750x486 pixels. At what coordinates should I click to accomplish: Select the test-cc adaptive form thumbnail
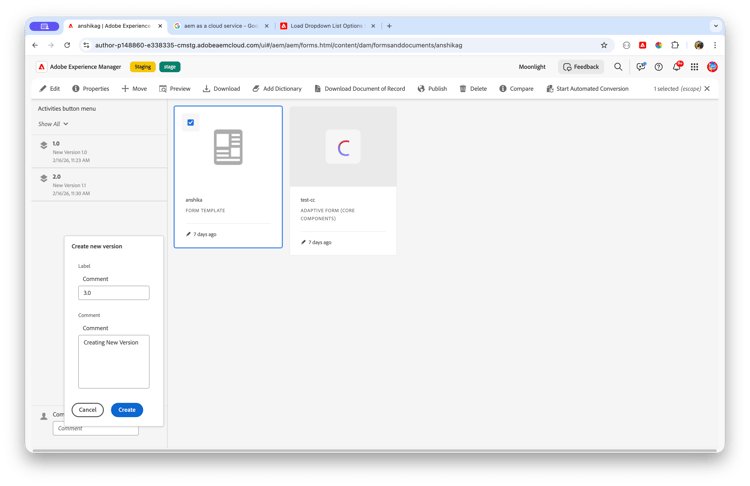[x=343, y=147]
